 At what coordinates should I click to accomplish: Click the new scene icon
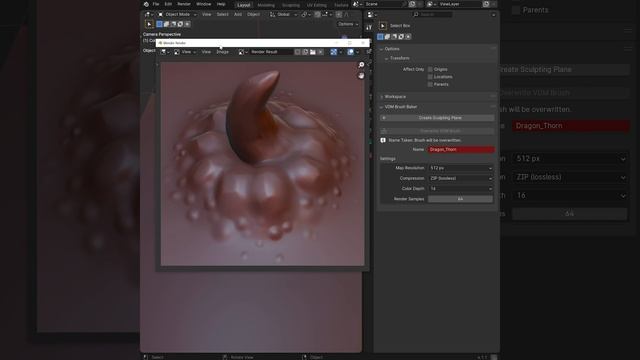412,4
